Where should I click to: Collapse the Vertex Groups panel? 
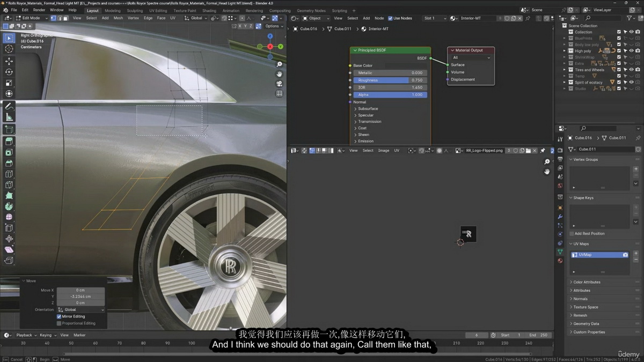coord(584,159)
